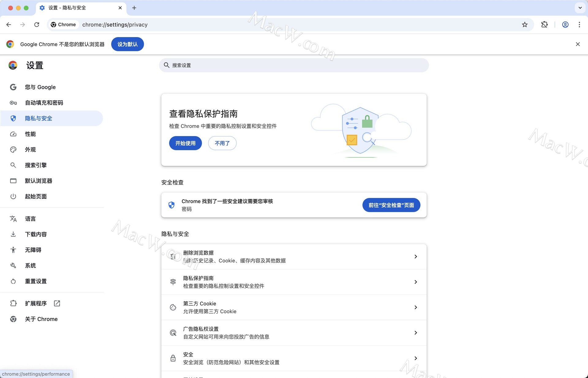The image size is (588, 378).
Task: Click the lock icon in the 安全 row
Action: point(173,358)
